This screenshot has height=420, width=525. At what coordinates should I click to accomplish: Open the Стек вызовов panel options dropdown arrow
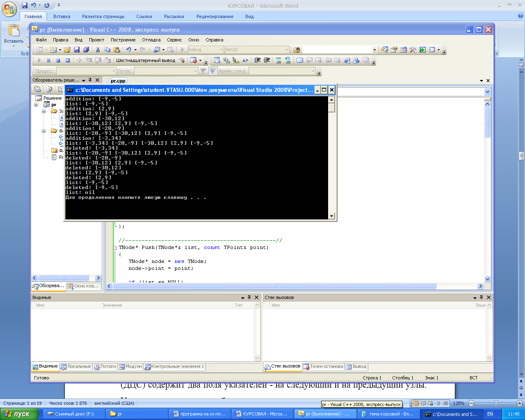coord(475,298)
